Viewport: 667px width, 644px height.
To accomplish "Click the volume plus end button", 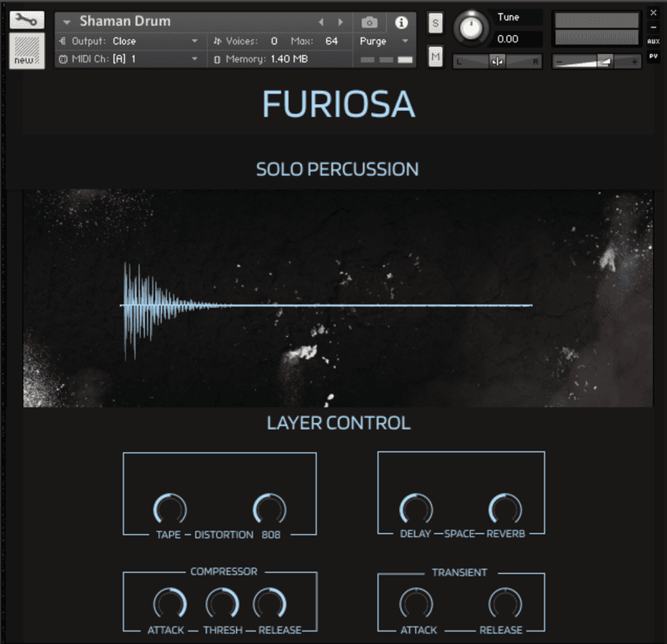I will coord(634,62).
